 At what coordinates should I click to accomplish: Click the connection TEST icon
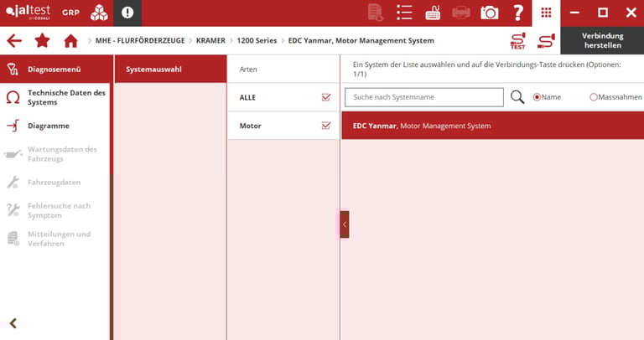pyautogui.click(x=517, y=41)
